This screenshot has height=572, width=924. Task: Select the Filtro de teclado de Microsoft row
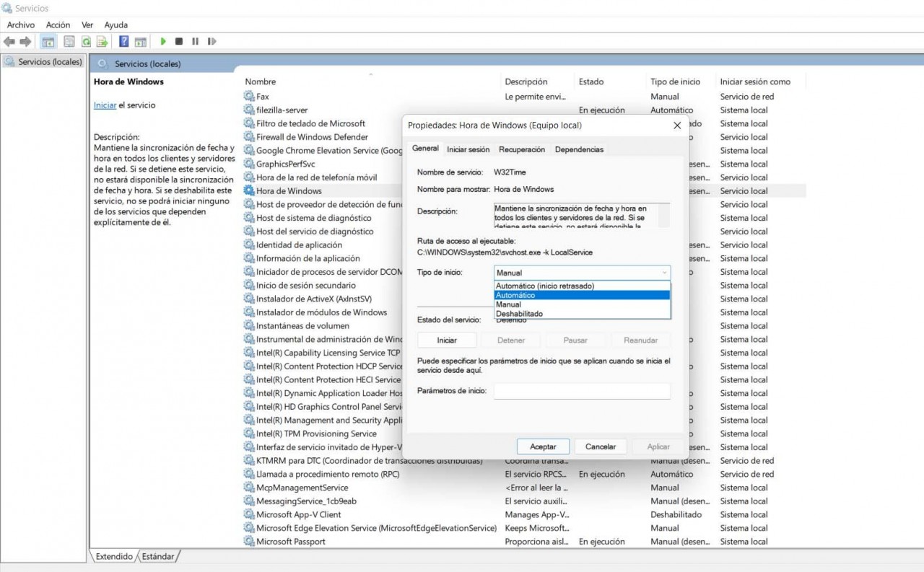[311, 123]
